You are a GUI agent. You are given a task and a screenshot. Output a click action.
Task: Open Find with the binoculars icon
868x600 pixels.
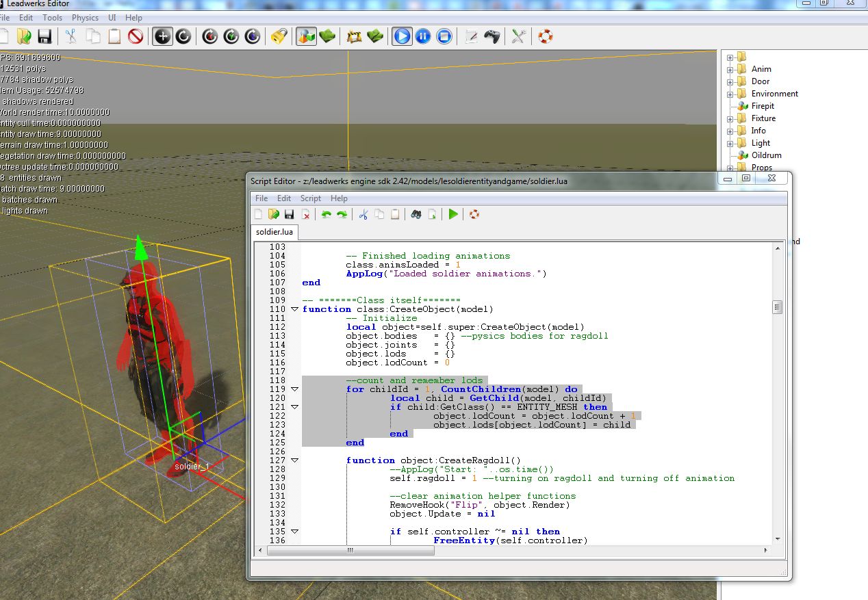(418, 214)
